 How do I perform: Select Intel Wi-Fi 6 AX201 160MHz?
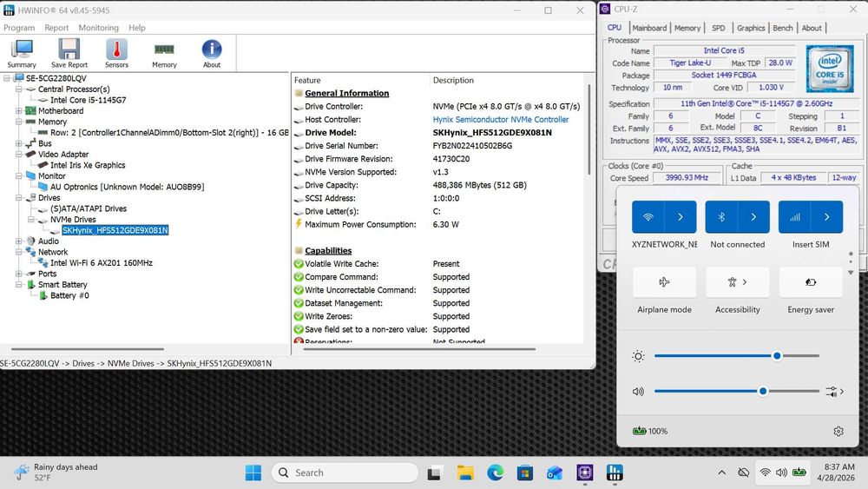click(102, 263)
